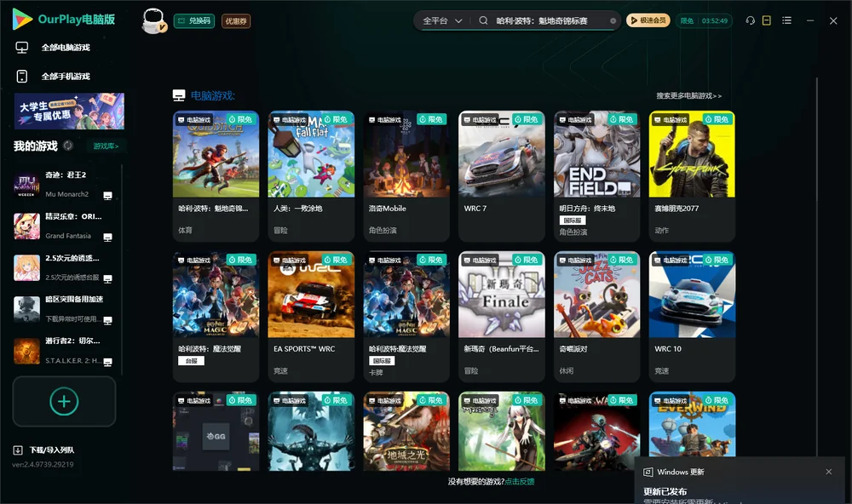Click the 兑换码 redeem code button
852x504 pixels.
(194, 20)
